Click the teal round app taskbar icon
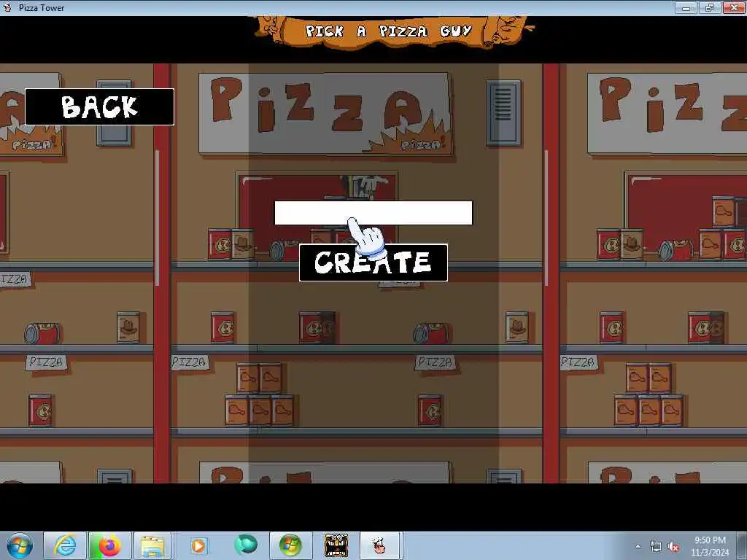The height and width of the screenshot is (560, 747). [x=246, y=545]
